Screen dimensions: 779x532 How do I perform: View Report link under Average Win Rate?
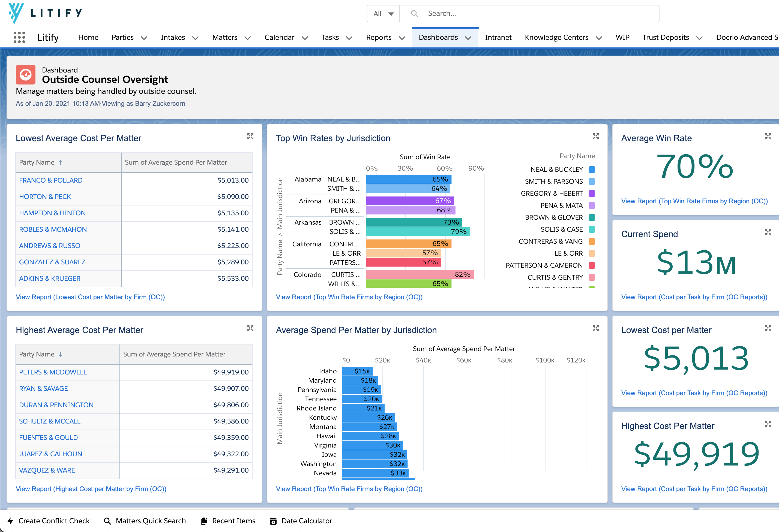694,201
